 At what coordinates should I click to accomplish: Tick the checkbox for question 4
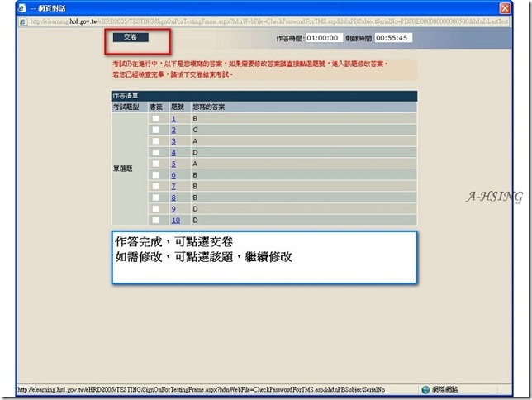155,152
